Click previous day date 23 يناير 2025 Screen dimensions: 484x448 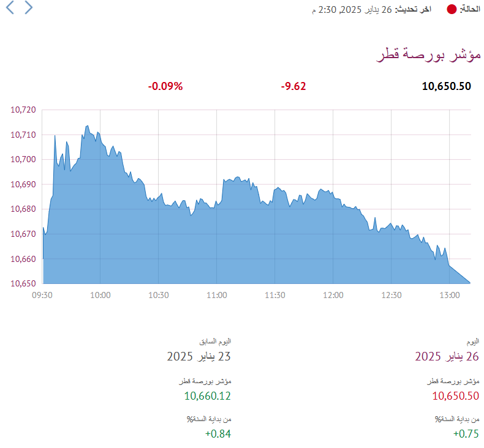pyautogui.click(x=199, y=356)
